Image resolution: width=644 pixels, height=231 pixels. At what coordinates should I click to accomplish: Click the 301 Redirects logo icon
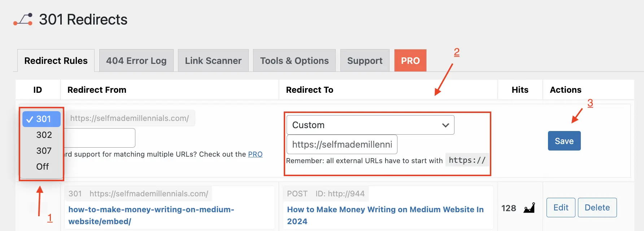pyautogui.click(x=23, y=19)
